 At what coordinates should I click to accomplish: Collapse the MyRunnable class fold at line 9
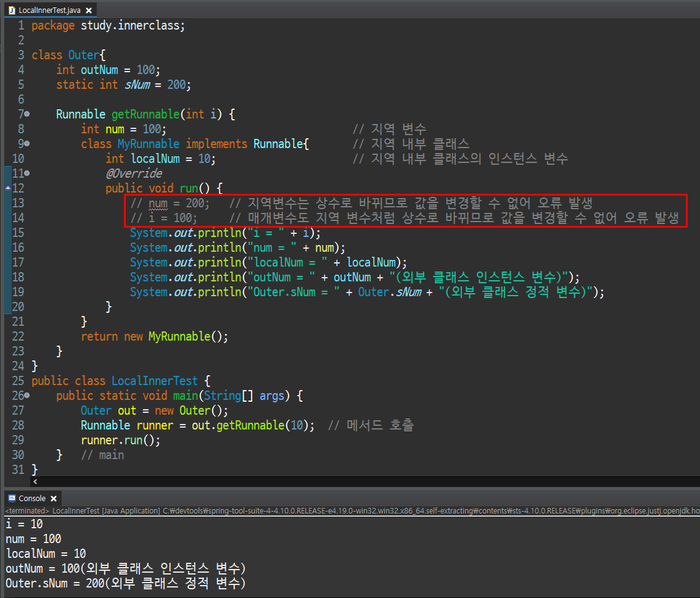(27, 144)
